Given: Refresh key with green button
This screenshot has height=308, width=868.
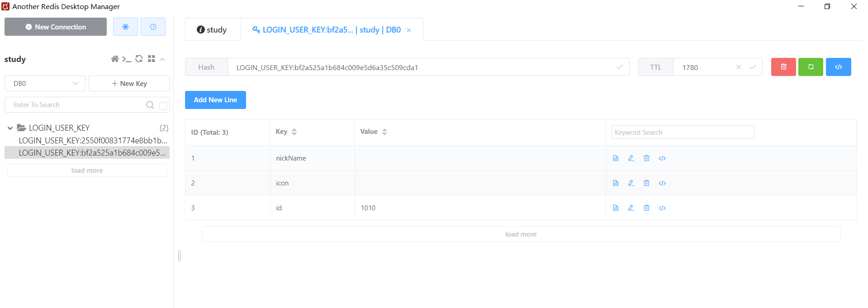Looking at the screenshot, I should (x=811, y=67).
